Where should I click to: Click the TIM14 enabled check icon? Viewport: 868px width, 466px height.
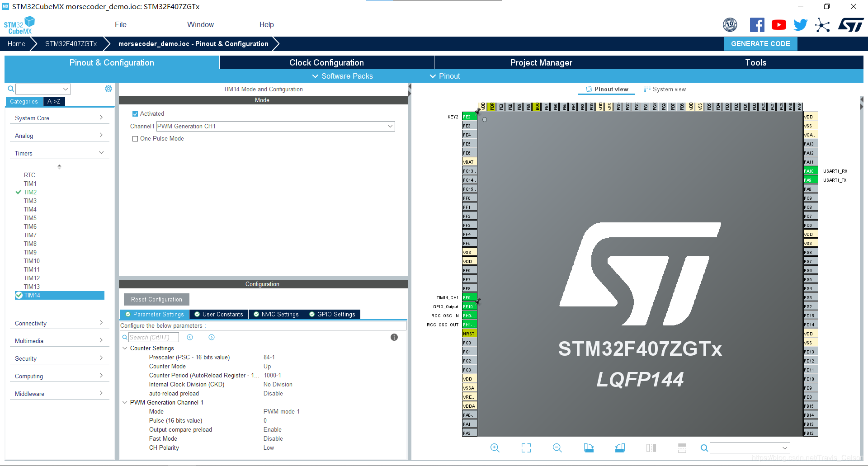pos(19,295)
